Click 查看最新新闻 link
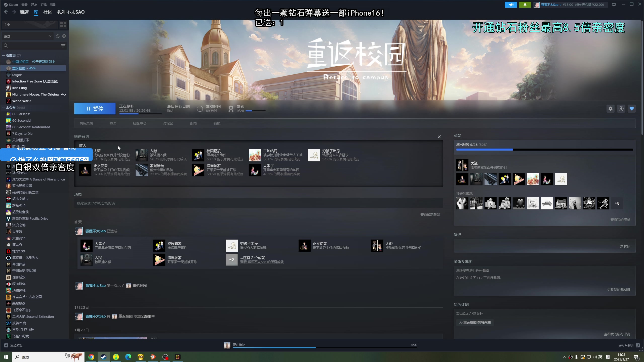Screen dimensions: 644x362 430,215
